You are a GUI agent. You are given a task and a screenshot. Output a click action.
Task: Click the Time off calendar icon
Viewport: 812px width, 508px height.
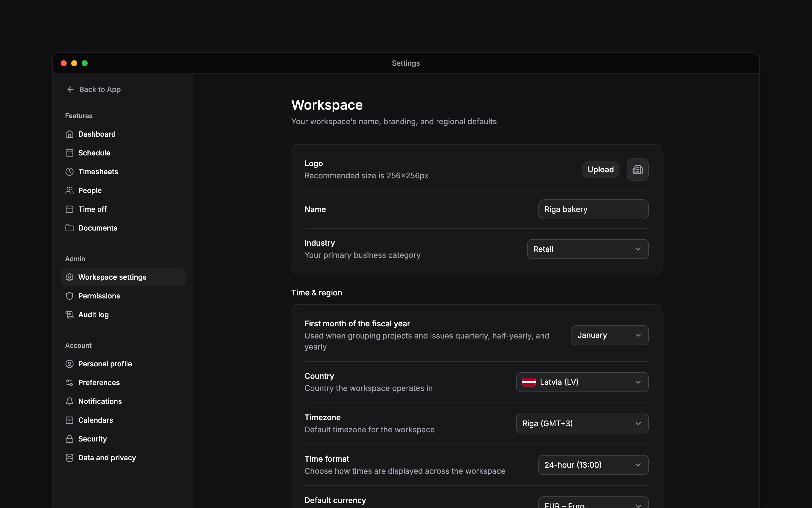[70, 209]
